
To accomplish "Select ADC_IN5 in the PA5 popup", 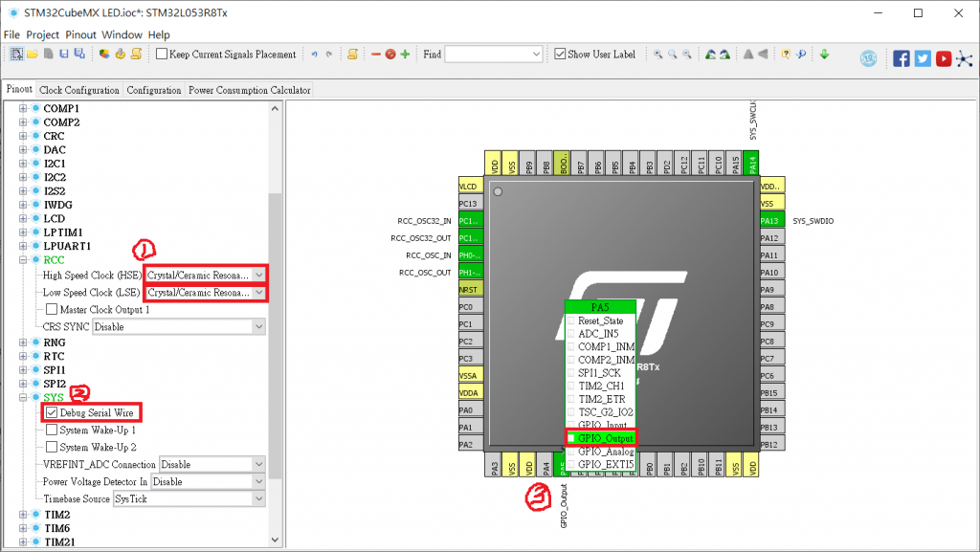I will click(x=601, y=334).
